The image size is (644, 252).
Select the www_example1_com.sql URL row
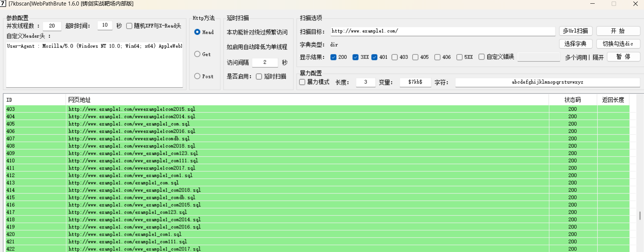317,124
